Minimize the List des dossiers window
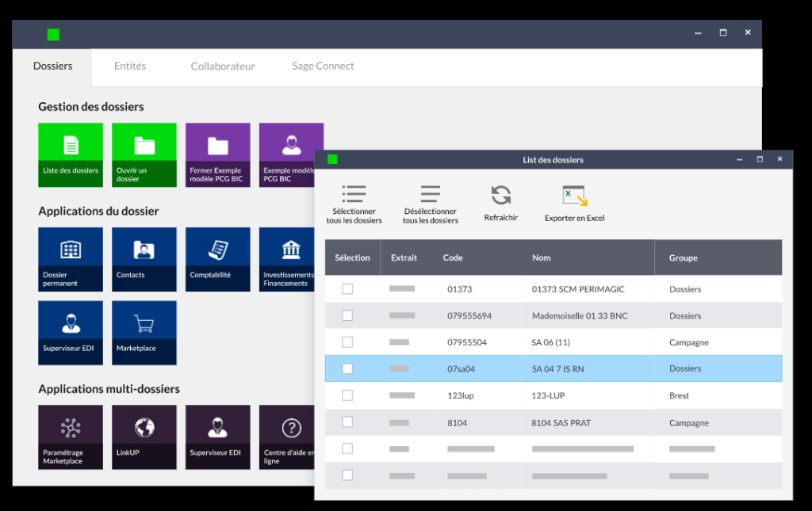 point(740,159)
